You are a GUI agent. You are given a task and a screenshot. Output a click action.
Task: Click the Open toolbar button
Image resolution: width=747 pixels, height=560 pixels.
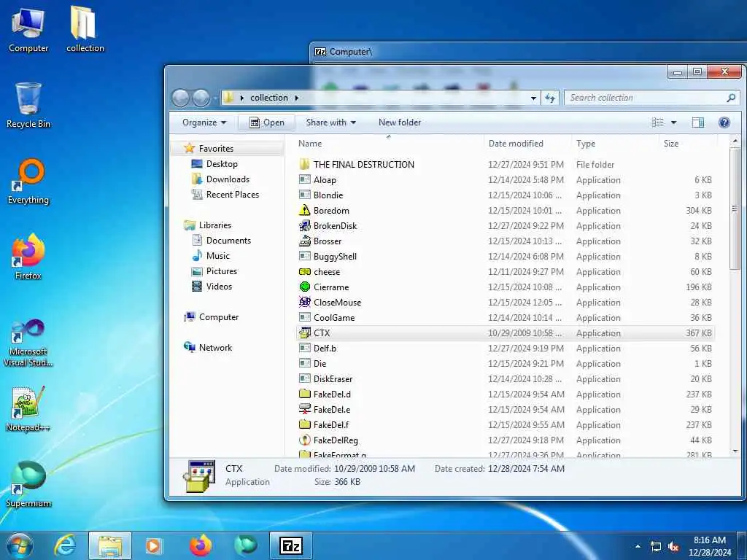(267, 122)
